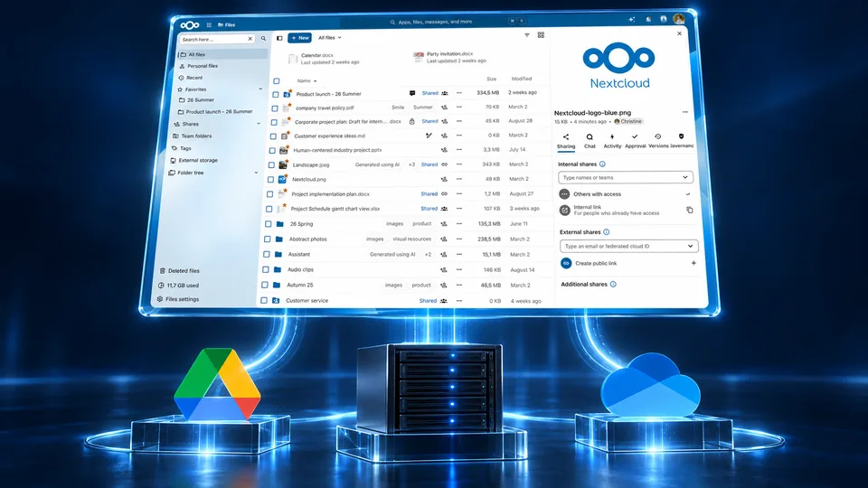
Task: Click Shared label on Customer service row
Action: (x=428, y=300)
